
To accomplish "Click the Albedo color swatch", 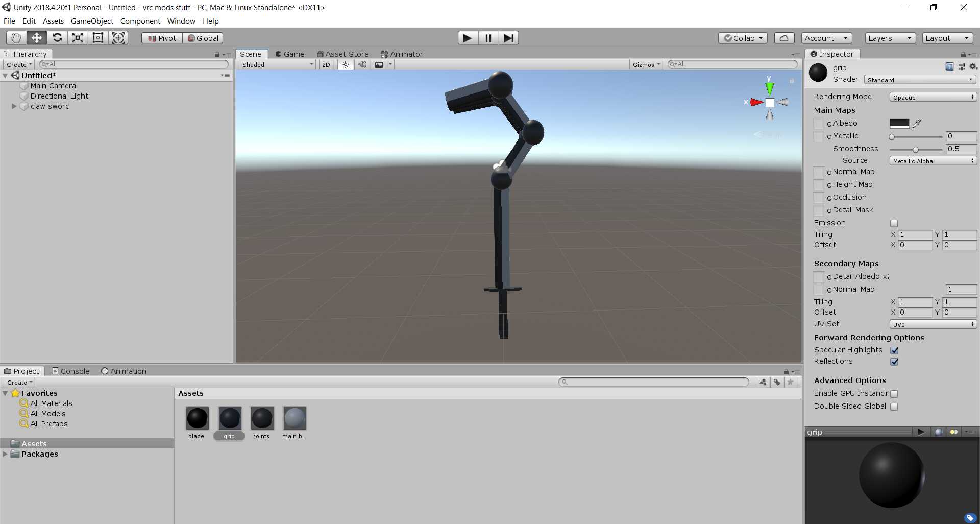I will (x=899, y=124).
